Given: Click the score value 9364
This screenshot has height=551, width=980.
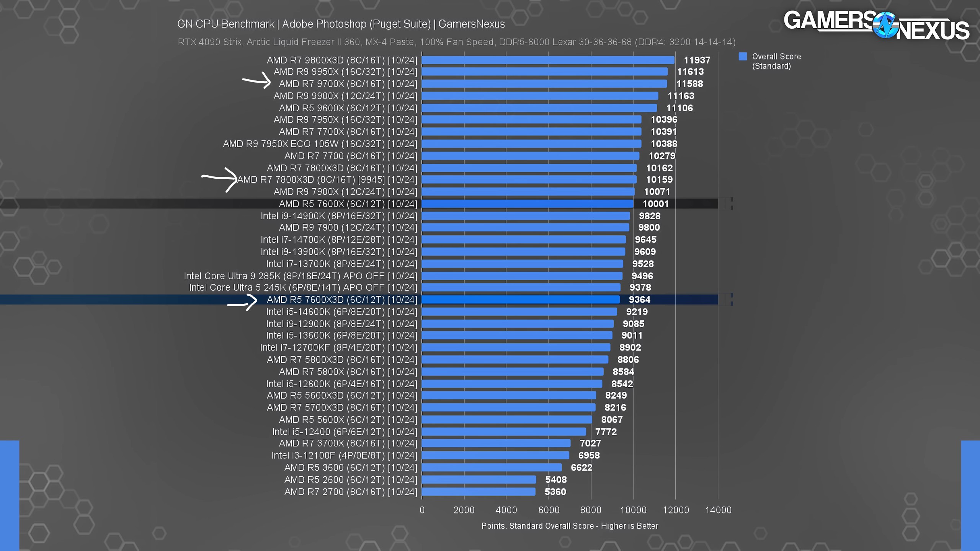Looking at the screenshot, I should 639,300.
